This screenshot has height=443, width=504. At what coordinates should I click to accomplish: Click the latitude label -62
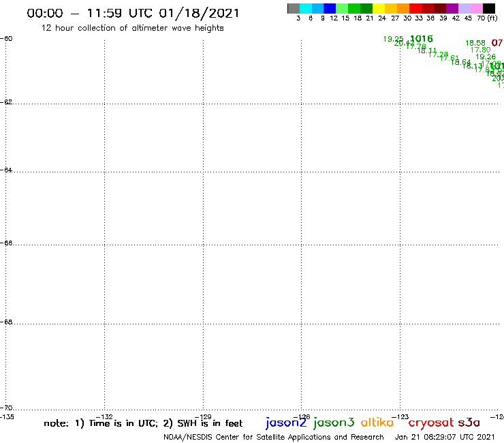(x=6, y=102)
